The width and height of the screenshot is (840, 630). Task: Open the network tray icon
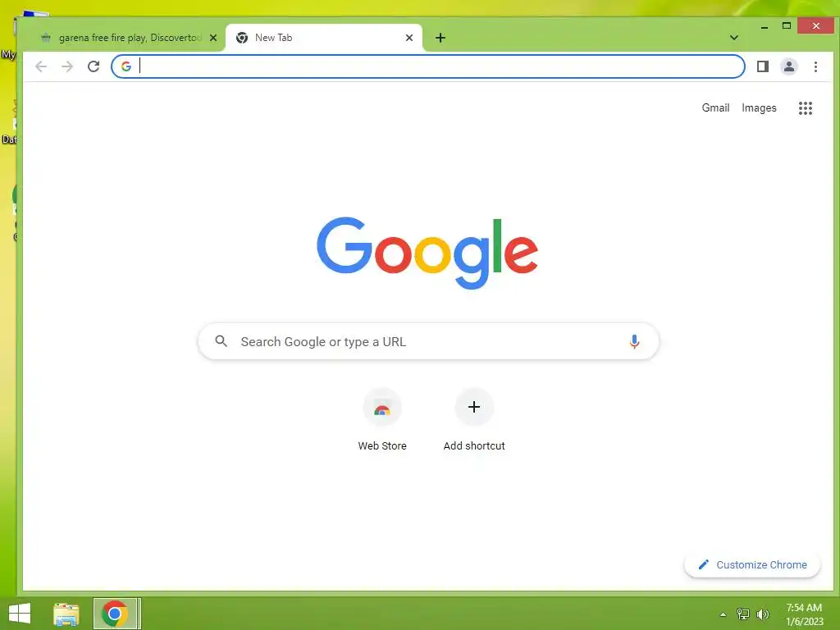click(743, 614)
